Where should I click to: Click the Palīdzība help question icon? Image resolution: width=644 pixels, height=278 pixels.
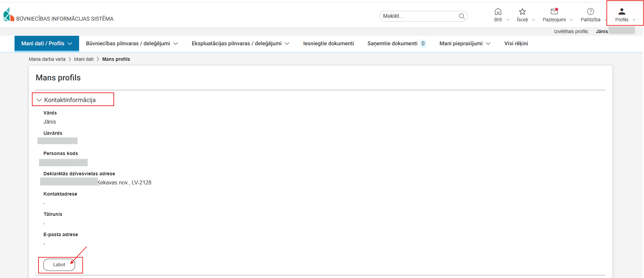pos(590,12)
